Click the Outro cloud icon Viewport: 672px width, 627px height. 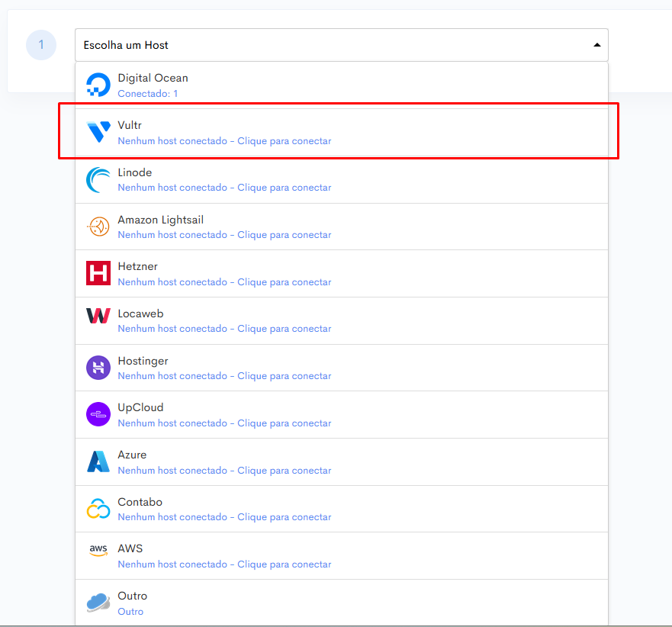98,602
